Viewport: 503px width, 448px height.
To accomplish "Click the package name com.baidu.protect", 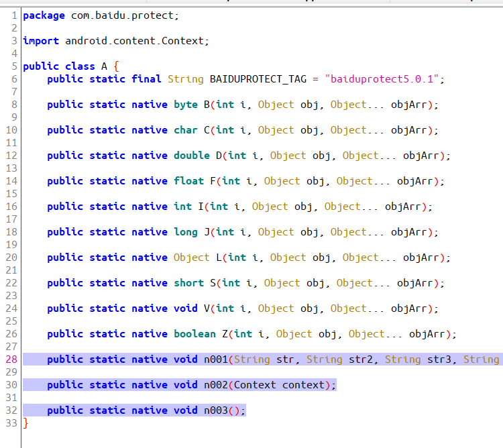I will [122, 15].
